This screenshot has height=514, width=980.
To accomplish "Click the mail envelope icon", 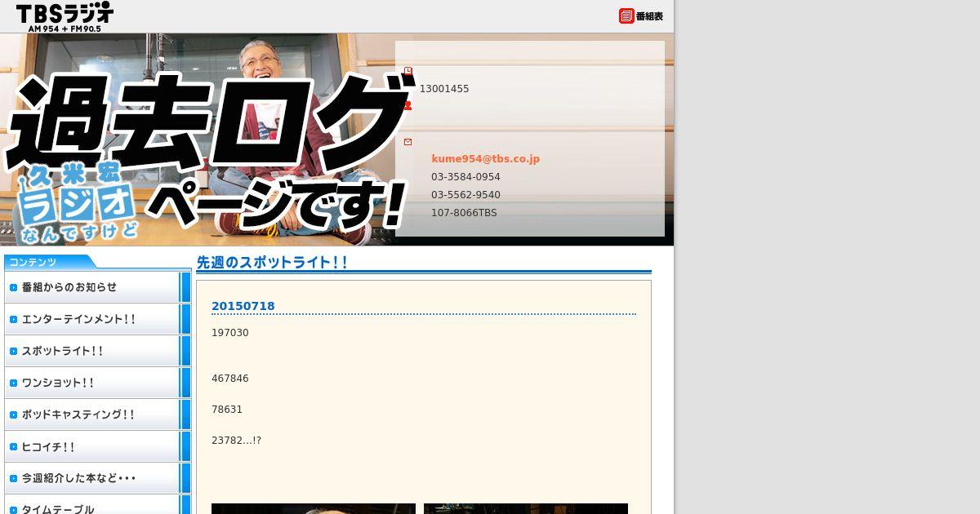I will pos(408,142).
